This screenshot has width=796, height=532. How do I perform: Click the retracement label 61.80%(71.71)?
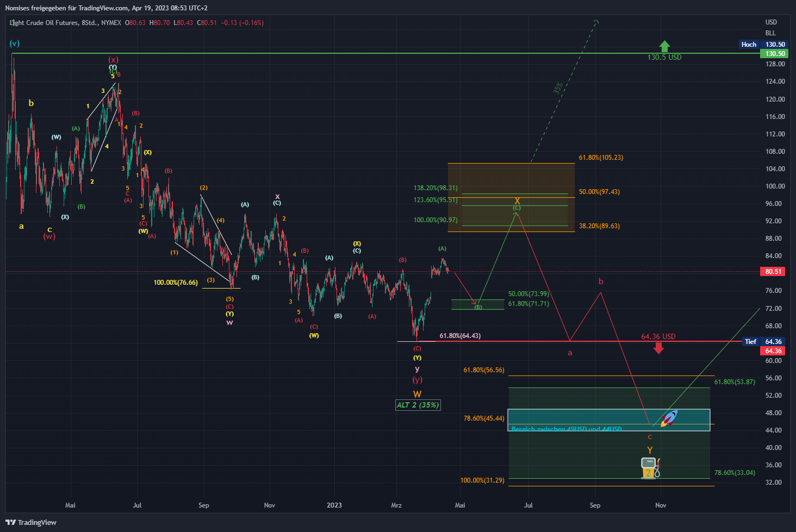pos(528,304)
